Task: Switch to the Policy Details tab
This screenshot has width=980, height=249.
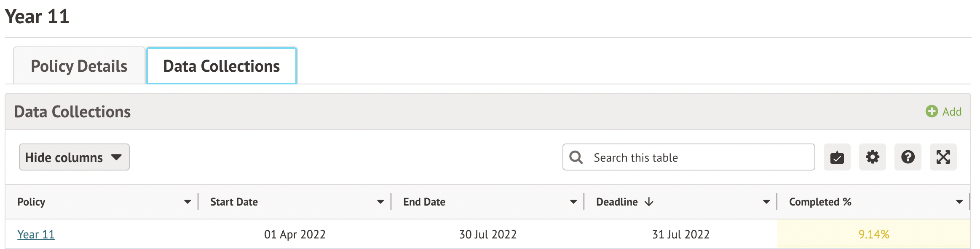Action: click(79, 66)
